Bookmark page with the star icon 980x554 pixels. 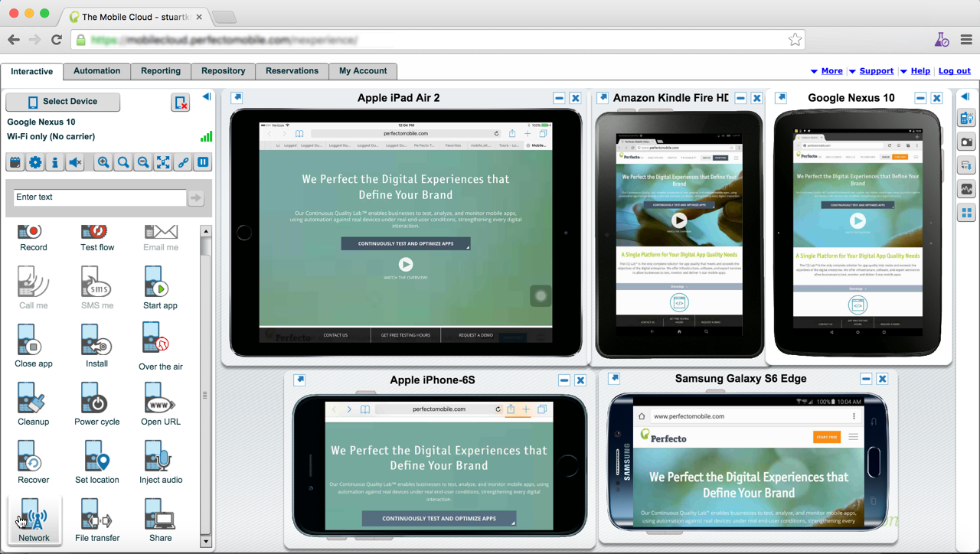[795, 40]
